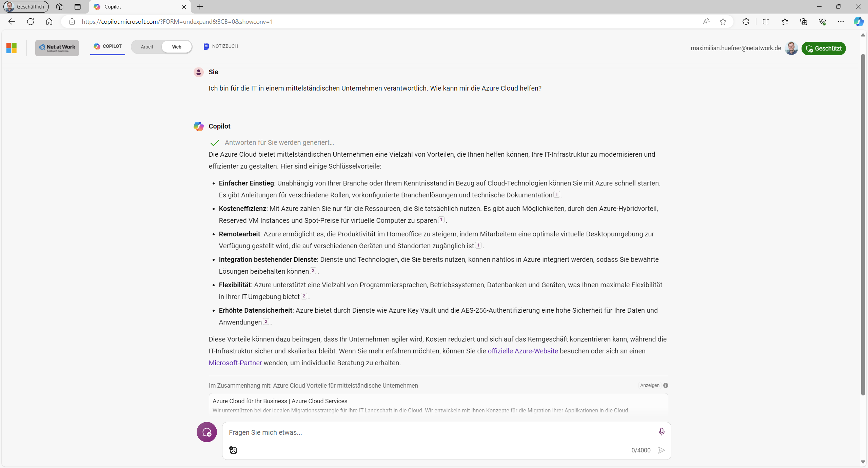The height and width of the screenshot is (468, 868).
Task: Click the Copilot response heading
Action: point(219,126)
